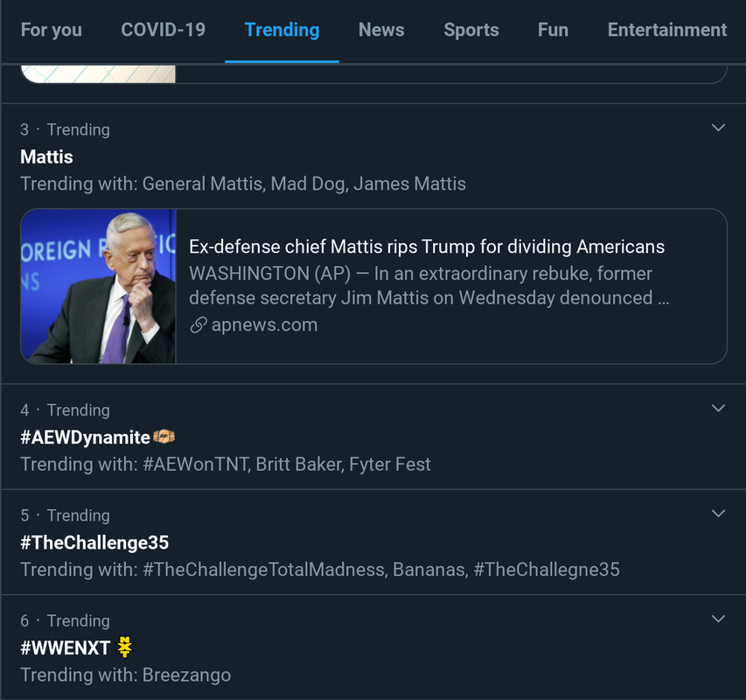Open the #WWENXT trending hashtag
The image size is (746, 700).
tap(66, 648)
